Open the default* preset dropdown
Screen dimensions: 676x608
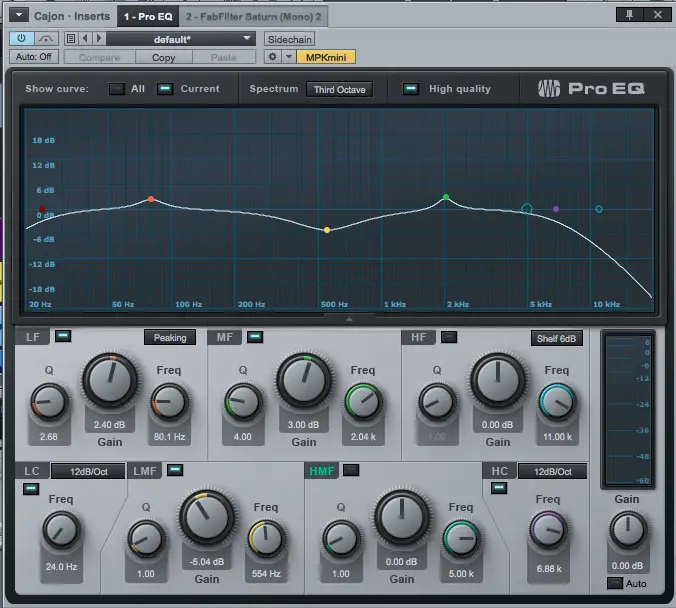pos(181,39)
